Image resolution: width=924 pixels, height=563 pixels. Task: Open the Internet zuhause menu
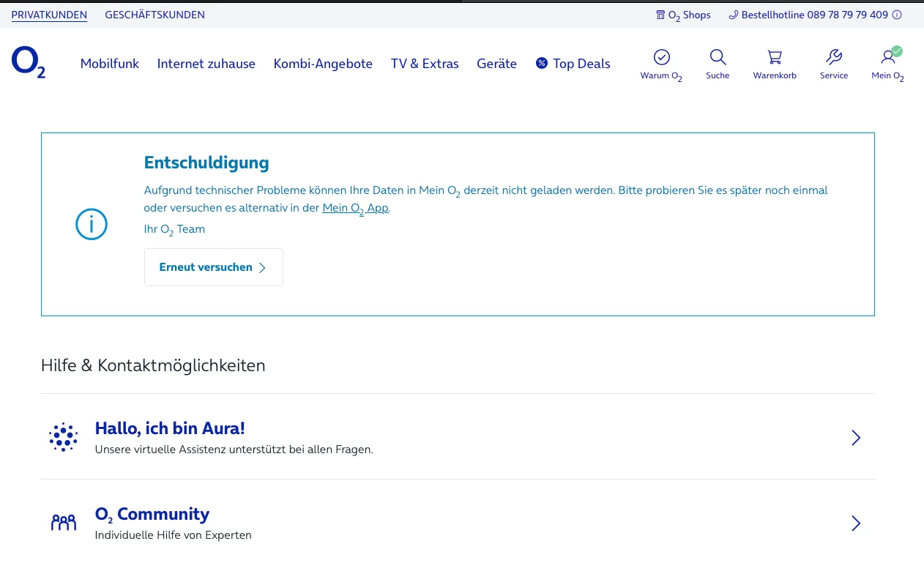click(x=206, y=64)
